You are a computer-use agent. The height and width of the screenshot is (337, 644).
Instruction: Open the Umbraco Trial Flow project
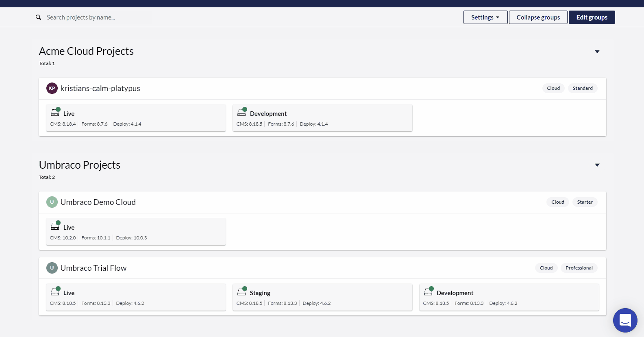(94, 268)
